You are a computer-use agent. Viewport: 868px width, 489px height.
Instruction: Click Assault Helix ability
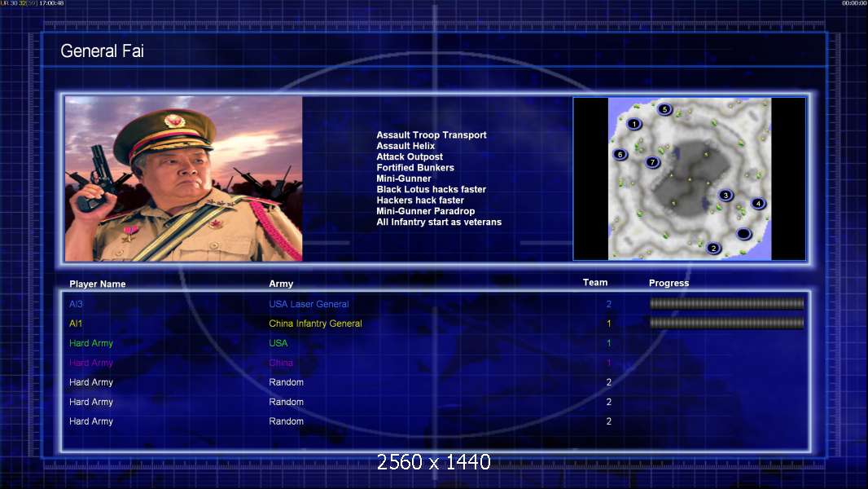tap(406, 146)
